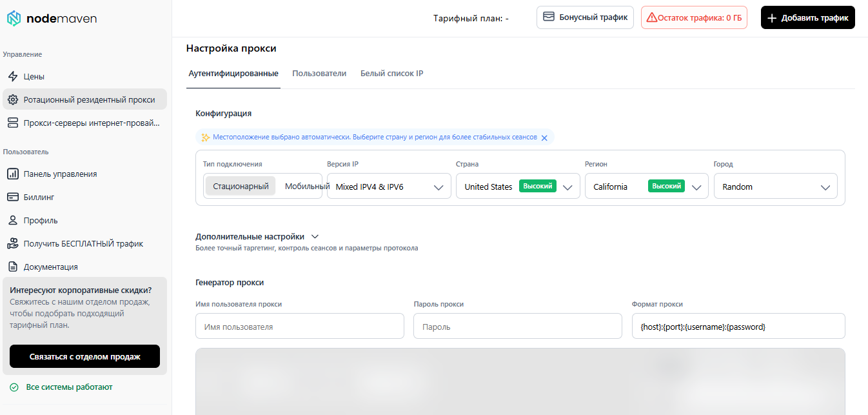Viewport: 868px width, 415px height.
Task: Click Все системы работают status link
Action: [x=69, y=387]
